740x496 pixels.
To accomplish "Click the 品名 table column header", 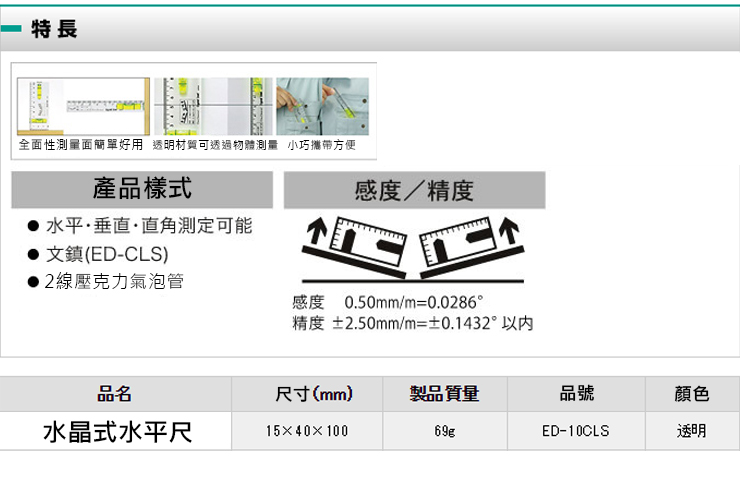I will [x=115, y=394].
